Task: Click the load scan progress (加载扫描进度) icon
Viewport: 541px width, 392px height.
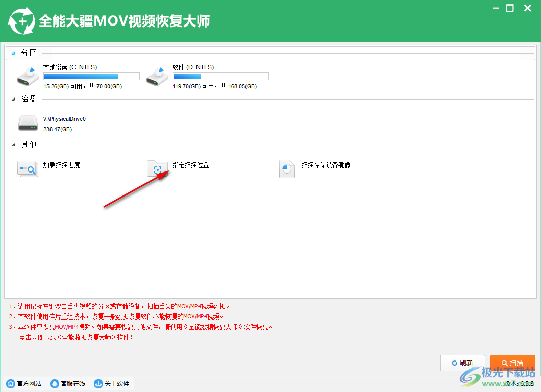Action: 28,169
